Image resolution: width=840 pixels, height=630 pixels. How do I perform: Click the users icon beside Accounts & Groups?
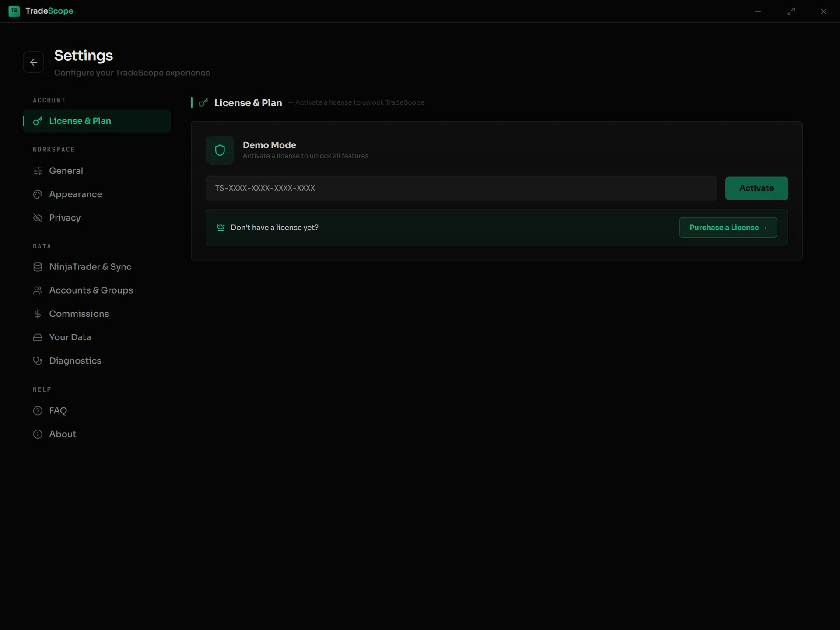38,290
